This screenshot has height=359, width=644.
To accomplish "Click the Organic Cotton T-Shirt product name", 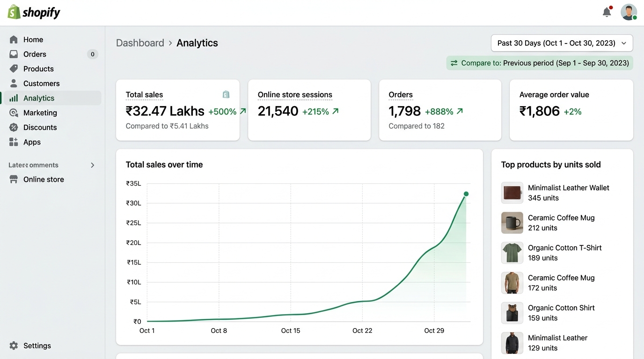I will pos(565,248).
